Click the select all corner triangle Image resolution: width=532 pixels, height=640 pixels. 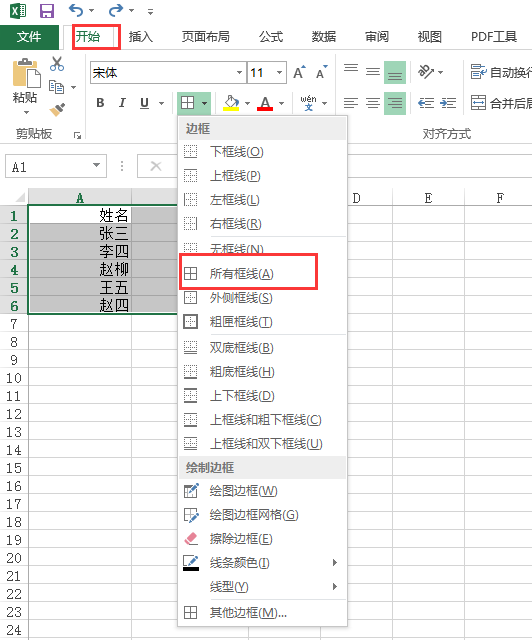pos(20,198)
